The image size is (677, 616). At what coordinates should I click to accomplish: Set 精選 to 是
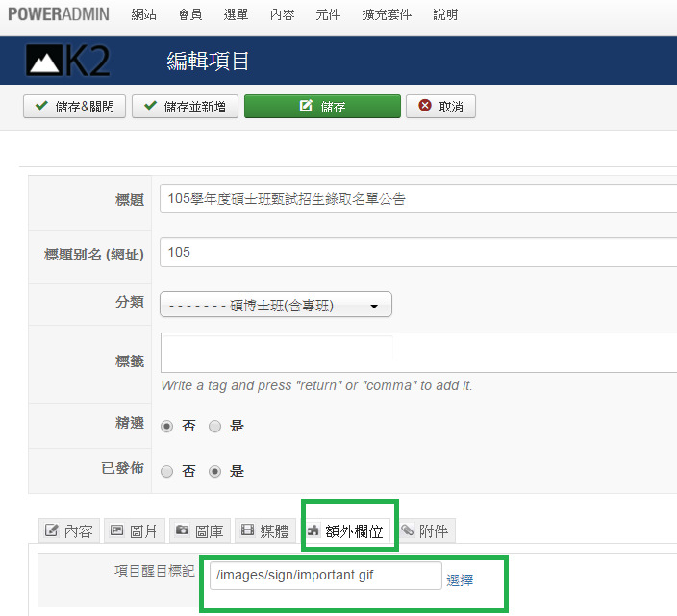[x=215, y=427]
